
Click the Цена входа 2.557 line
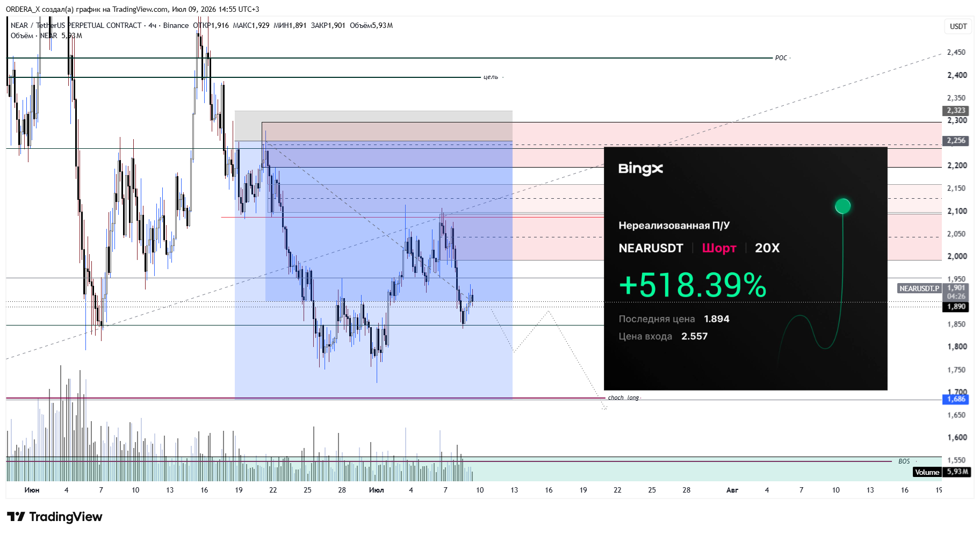[663, 336]
